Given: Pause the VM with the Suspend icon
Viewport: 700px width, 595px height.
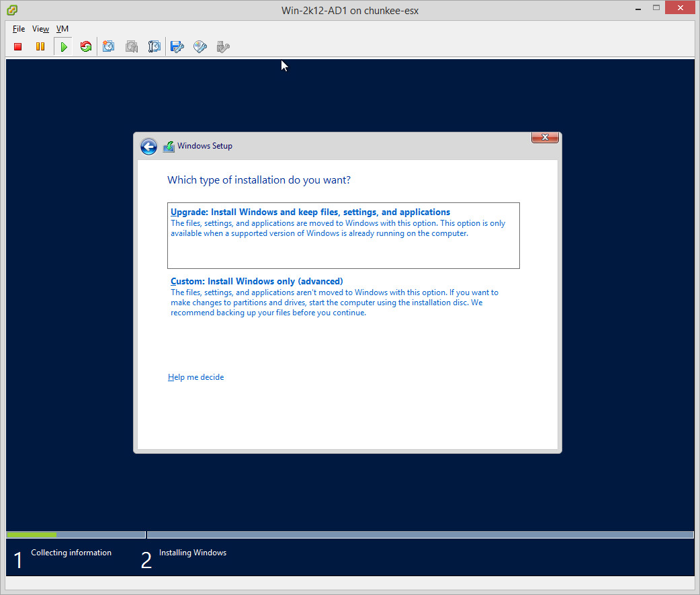Looking at the screenshot, I should [40, 47].
